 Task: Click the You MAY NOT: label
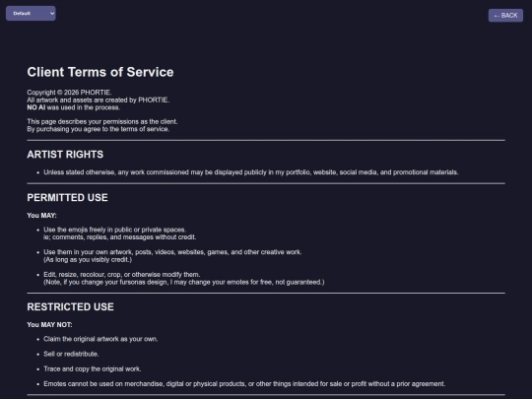pyautogui.click(x=49, y=325)
